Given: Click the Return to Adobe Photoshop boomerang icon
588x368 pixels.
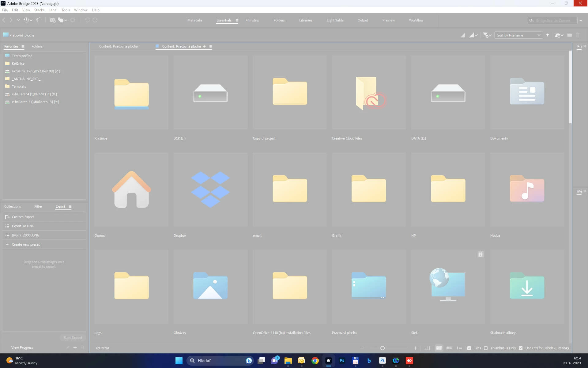Looking at the screenshot, I should point(38,20).
